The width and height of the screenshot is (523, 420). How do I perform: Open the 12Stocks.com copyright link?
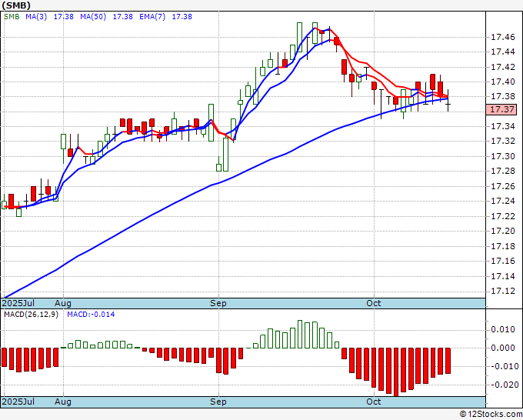[x=491, y=415]
